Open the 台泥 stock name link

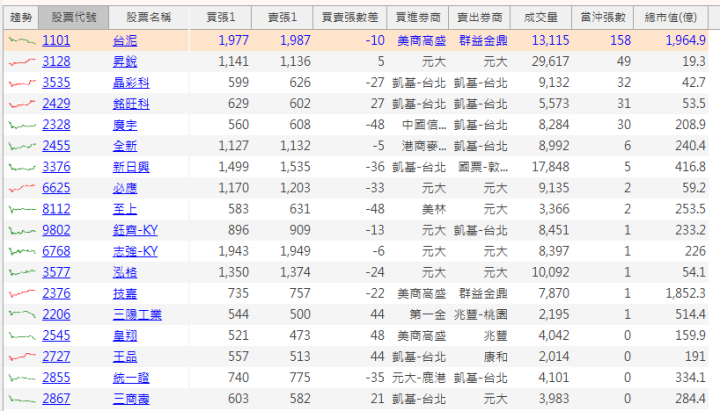coord(125,40)
